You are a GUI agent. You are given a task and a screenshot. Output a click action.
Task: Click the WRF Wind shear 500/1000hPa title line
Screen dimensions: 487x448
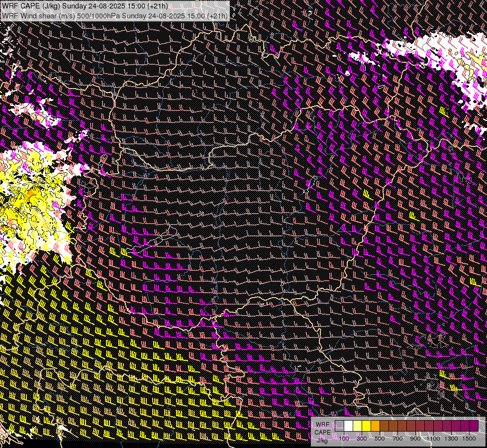click(115, 15)
